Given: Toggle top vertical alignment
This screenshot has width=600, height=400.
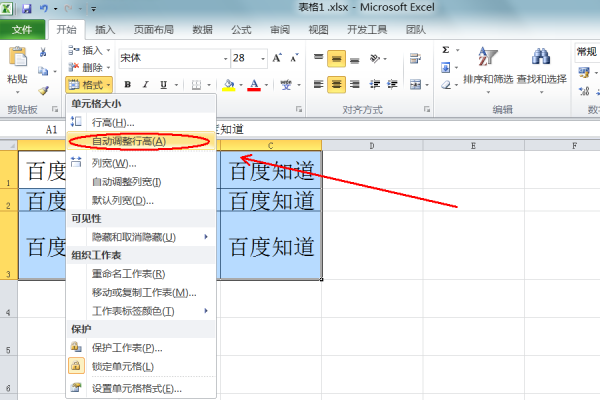Looking at the screenshot, I should (318, 58).
